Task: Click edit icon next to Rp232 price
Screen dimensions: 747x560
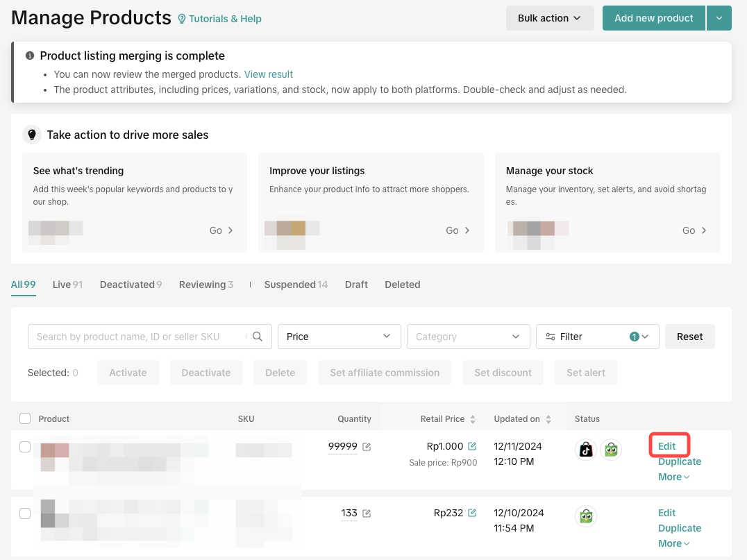Action: pos(472,513)
